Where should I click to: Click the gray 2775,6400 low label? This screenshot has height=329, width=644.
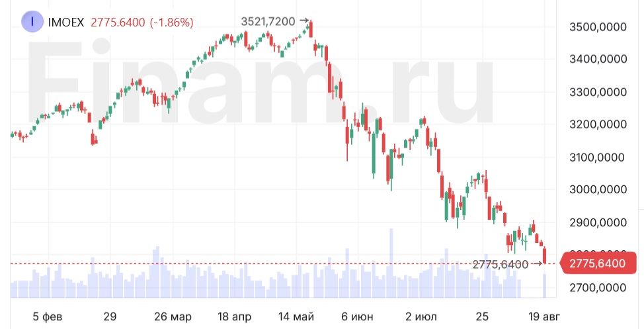(x=501, y=264)
